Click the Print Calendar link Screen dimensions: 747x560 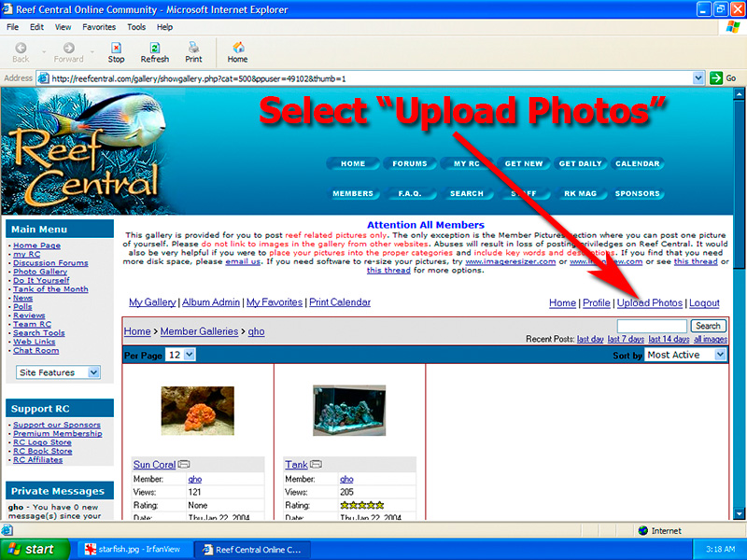[340, 301]
